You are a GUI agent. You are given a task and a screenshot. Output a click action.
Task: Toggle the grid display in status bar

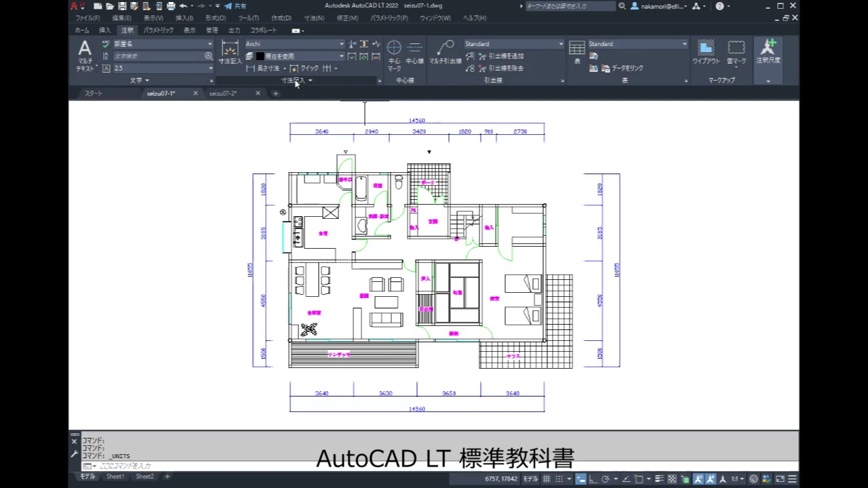(547, 479)
